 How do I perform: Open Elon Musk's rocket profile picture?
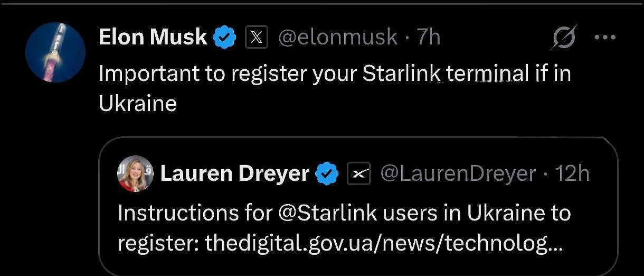(55, 52)
